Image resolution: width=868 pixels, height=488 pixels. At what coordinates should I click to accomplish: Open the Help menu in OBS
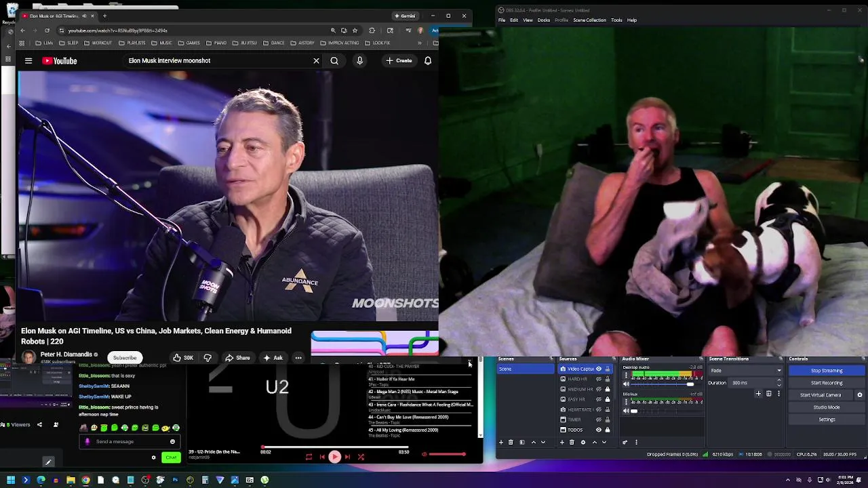tap(632, 20)
